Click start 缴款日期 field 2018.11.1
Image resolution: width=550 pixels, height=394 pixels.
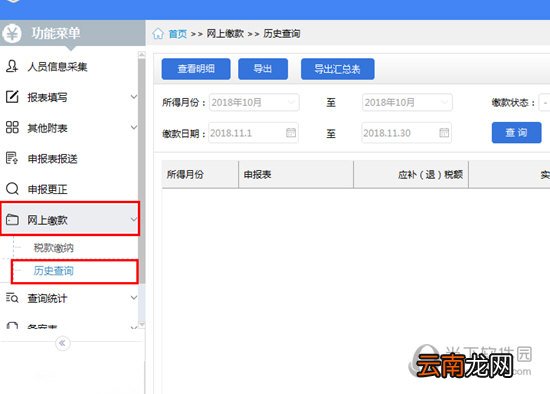253,133
